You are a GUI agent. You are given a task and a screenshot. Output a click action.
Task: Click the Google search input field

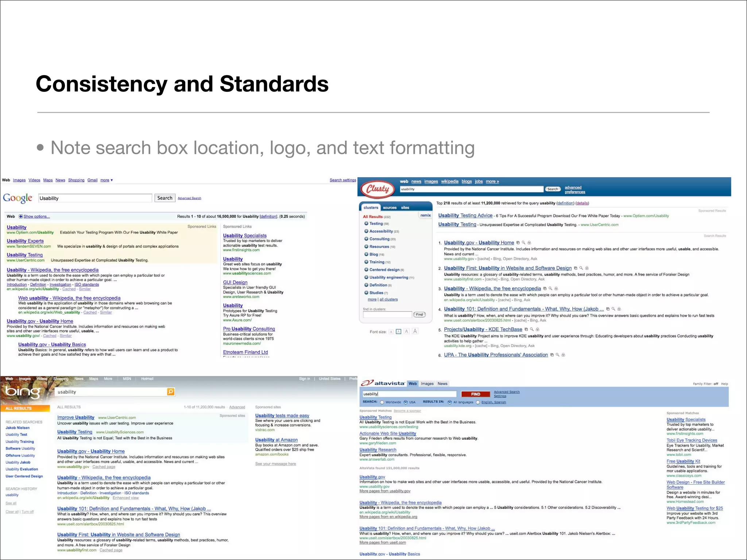click(95, 198)
